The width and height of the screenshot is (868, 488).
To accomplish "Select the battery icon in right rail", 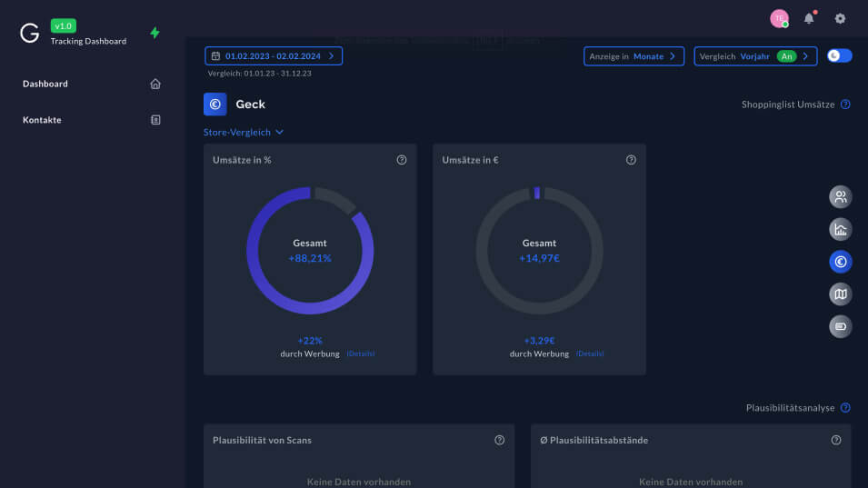I will [841, 326].
